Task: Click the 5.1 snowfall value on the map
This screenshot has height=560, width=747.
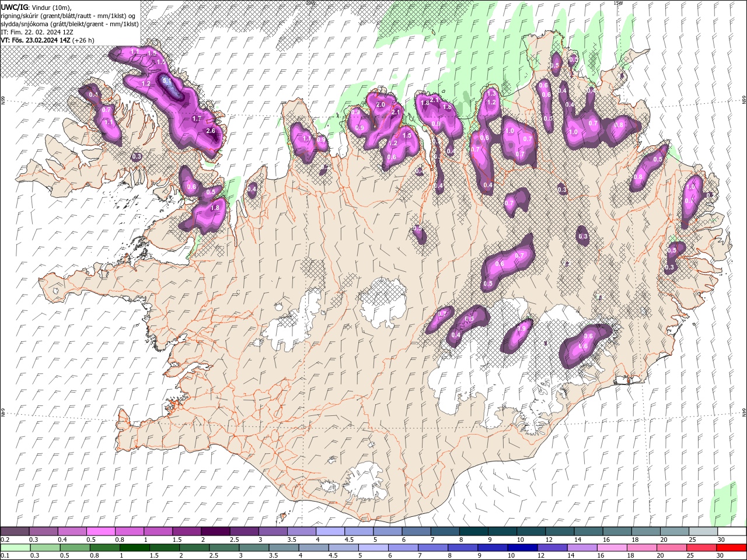Action: pos(166,80)
